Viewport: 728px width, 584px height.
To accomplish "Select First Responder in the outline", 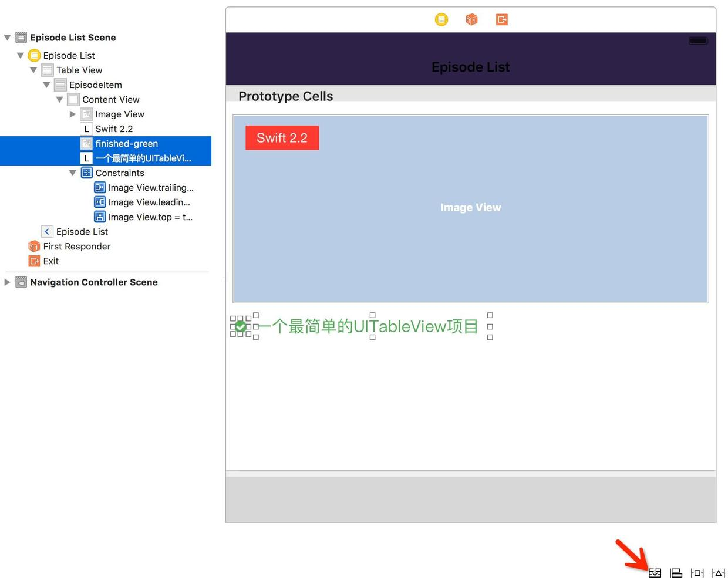I will click(x=77, y=246).
